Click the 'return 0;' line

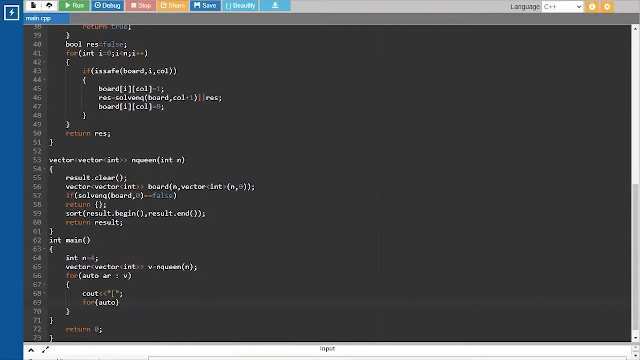pyautogui.click(x=84, y=329)
